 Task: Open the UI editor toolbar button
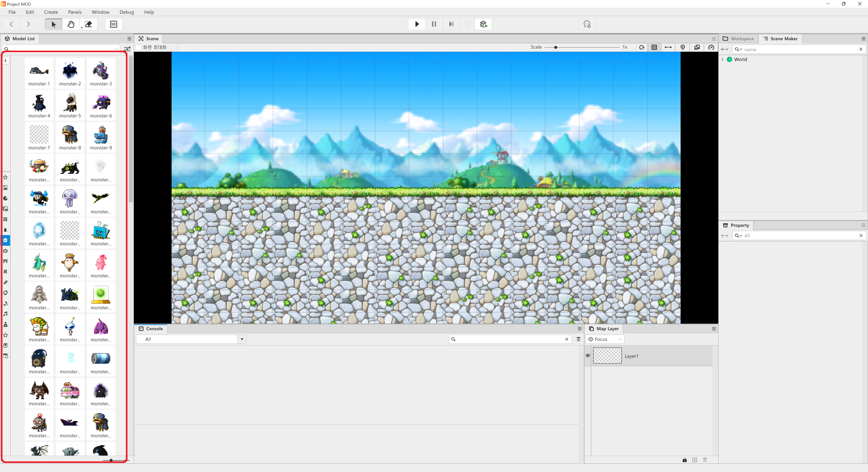113,24
